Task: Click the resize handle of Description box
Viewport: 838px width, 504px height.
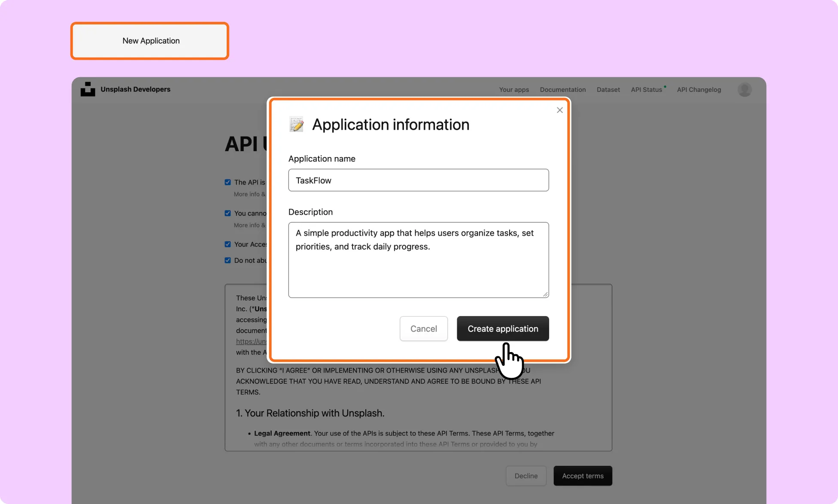Action: pyautogui.click(x=545, y=294)
